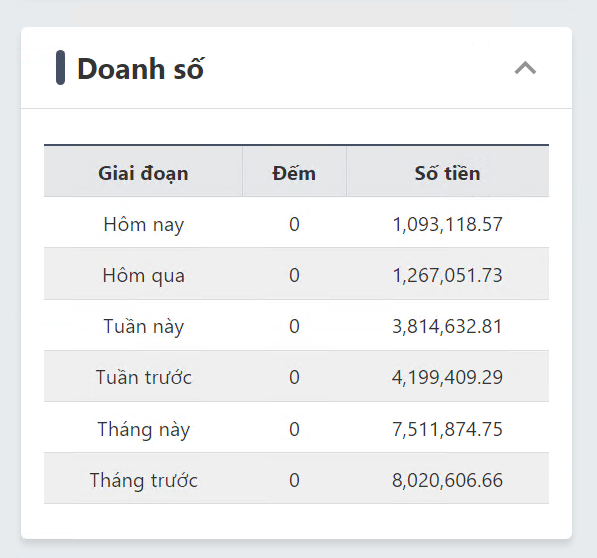This screenshot has width=597, height=558.
Task: Click the Tuần này row label
Action: [144, 326]
